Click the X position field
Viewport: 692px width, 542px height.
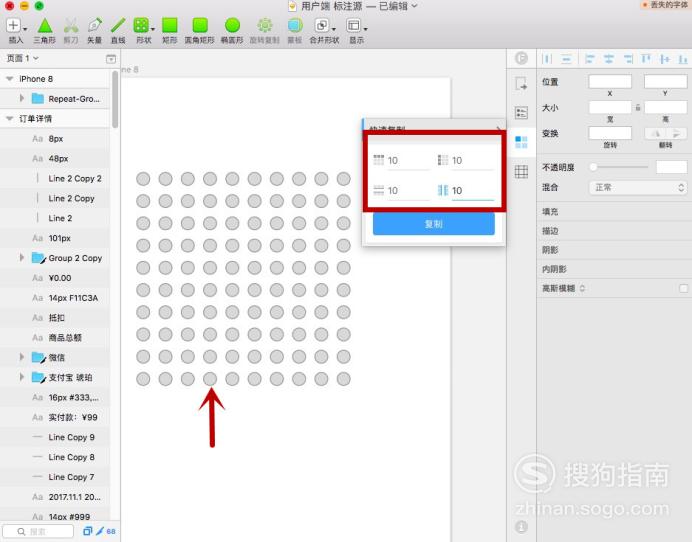coord(610,82)
